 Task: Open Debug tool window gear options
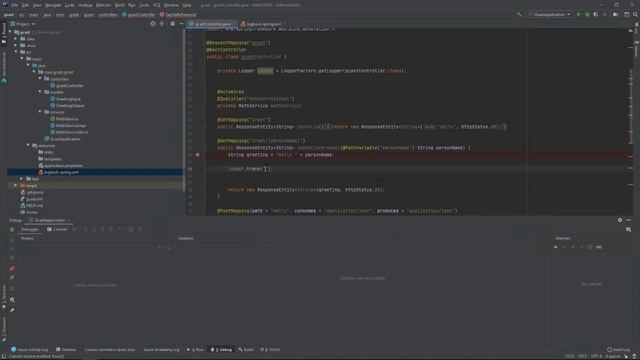[x=620, y=220]
